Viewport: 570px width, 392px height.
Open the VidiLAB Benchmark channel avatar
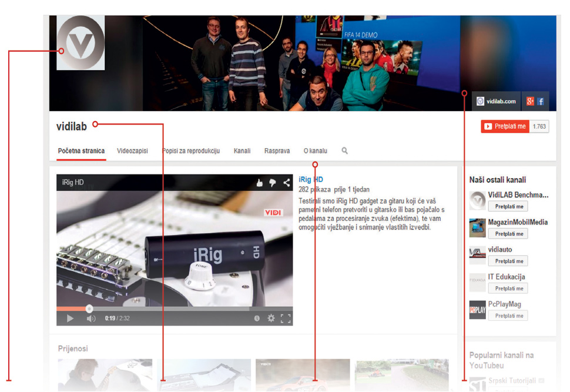477,200
